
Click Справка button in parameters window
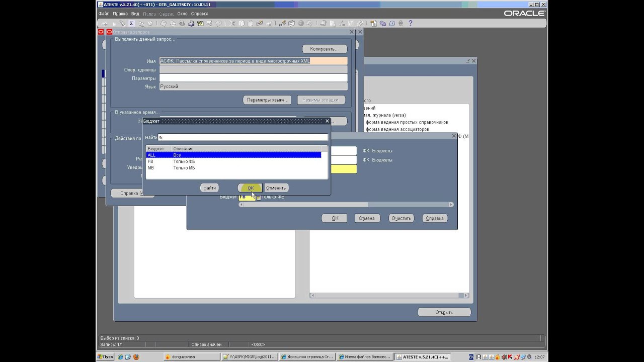[x=435, y=218]
